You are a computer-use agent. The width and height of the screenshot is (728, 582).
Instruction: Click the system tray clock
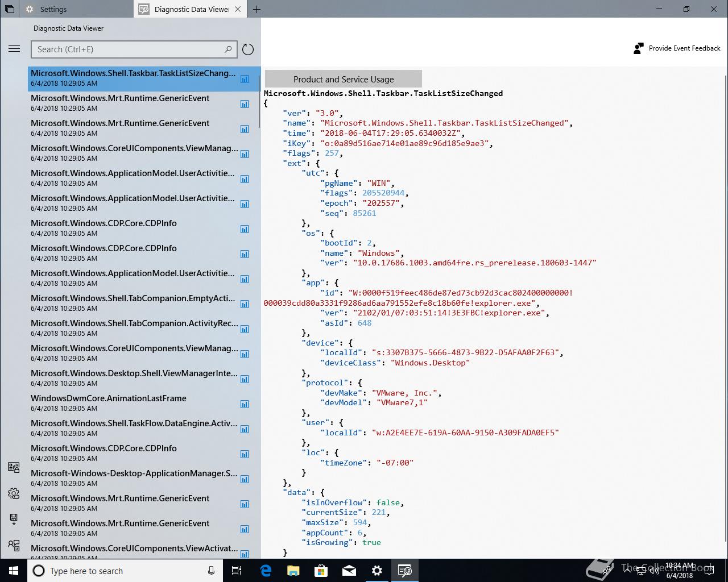(x=679, y=571)
